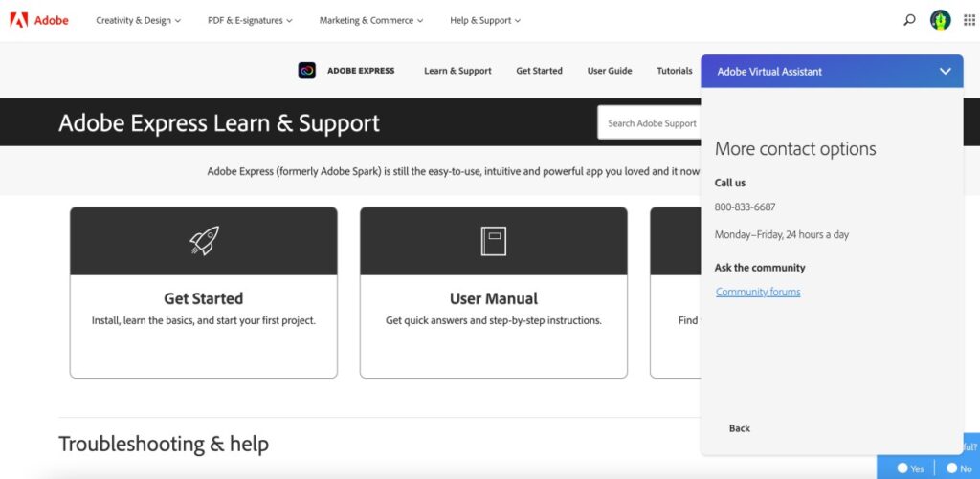
Task: Select the No feedback radio button
Action: pyautogui.click(x=951, y=468)
